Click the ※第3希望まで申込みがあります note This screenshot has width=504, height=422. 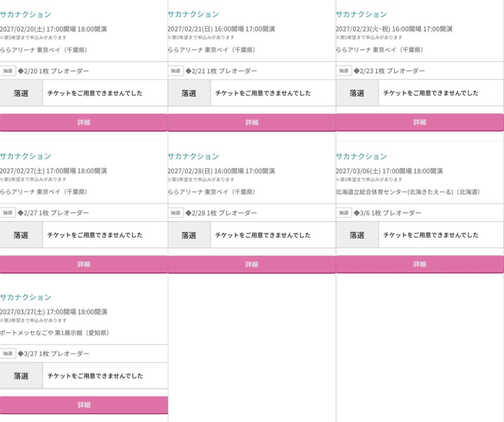point(34,320)
